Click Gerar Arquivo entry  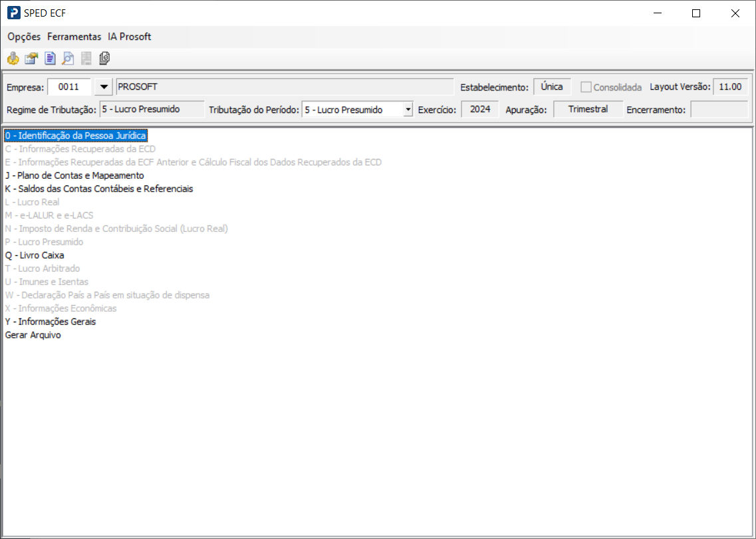click(33, 335)
